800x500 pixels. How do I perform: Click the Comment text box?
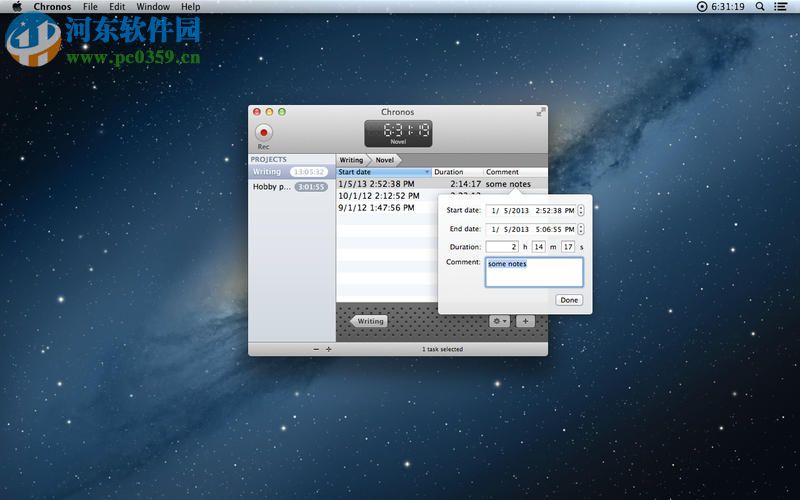coord(534,272)
